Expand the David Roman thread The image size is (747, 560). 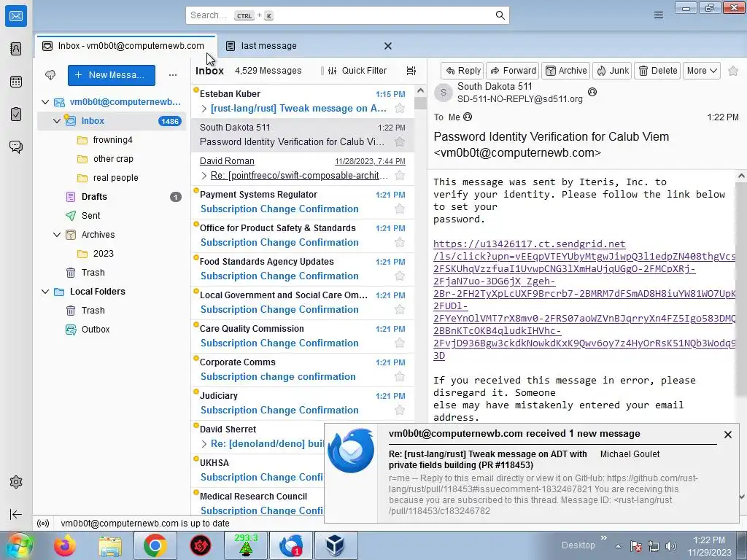(204, 176)
